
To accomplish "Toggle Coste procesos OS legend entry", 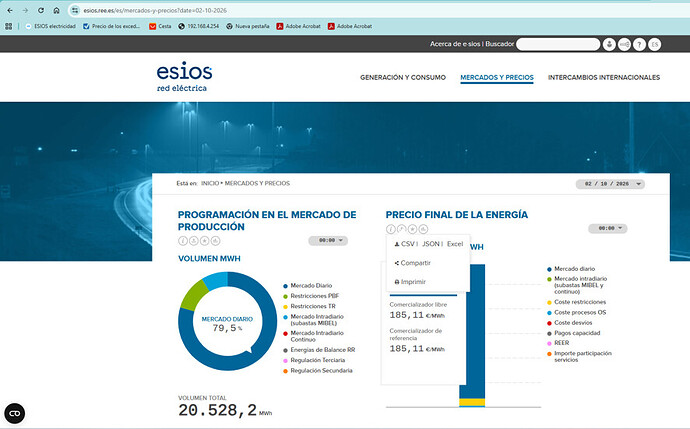I will click(x=576, y=312).
